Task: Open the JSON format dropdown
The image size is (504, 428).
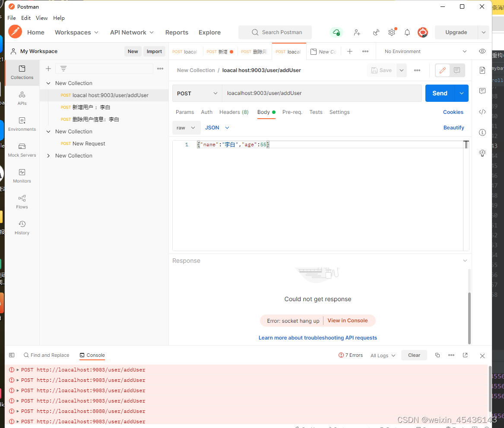Action: tap(217, 128)
